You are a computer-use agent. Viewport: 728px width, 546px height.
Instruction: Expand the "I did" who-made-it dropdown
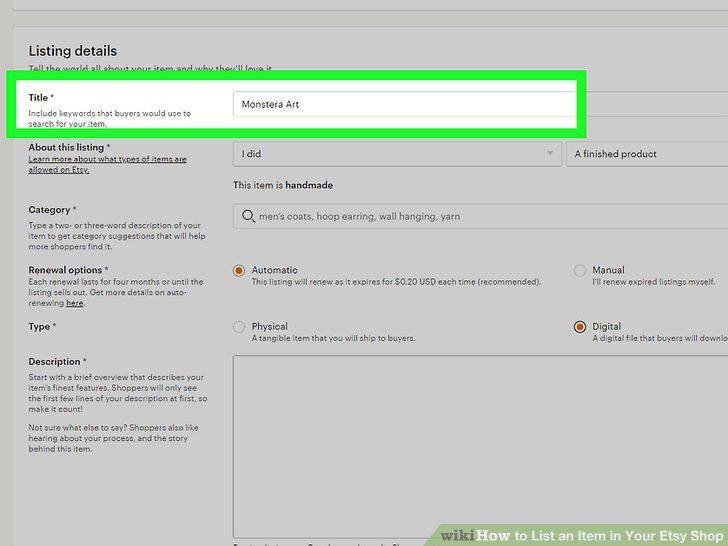(x=397, y=154)
